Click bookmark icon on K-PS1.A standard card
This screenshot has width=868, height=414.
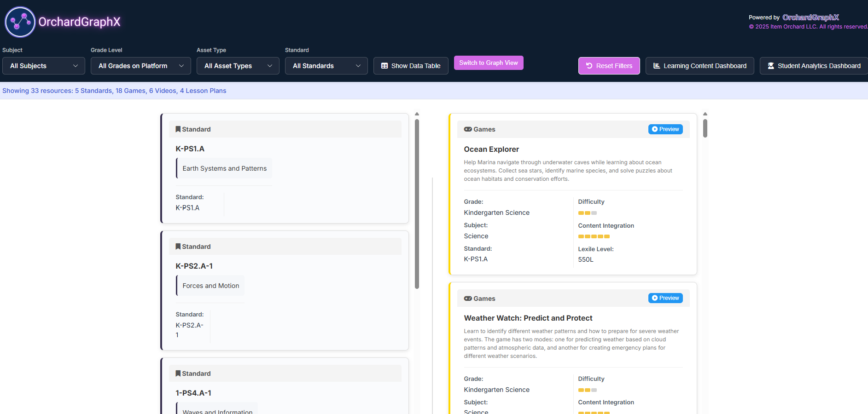coord(178,129)
